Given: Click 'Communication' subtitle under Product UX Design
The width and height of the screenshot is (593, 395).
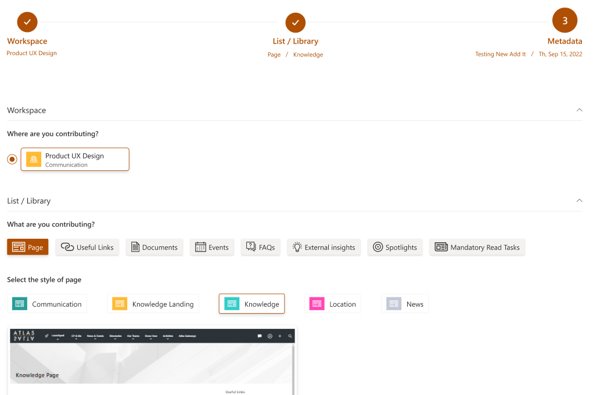Looking at the screenshot, I should point(66,165).
